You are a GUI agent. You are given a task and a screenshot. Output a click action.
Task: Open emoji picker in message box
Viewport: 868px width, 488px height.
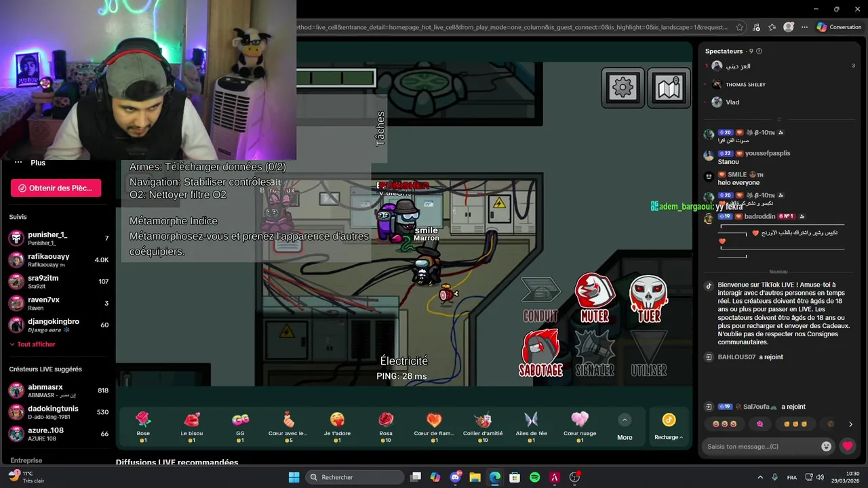[826, 446]
